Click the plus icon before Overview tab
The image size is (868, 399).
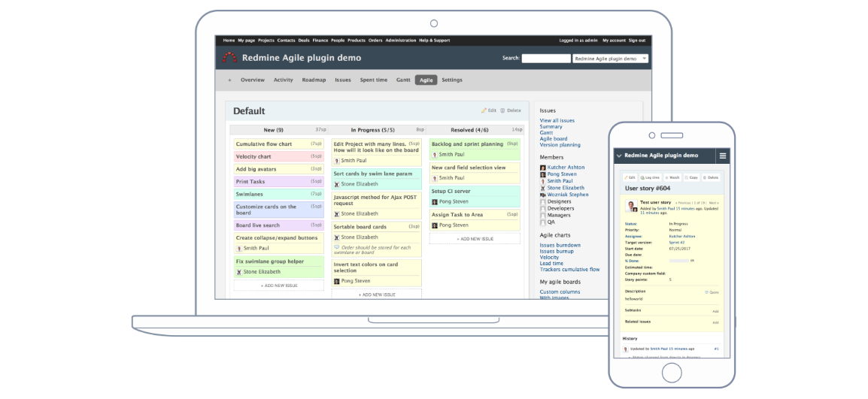coord(229,80)
